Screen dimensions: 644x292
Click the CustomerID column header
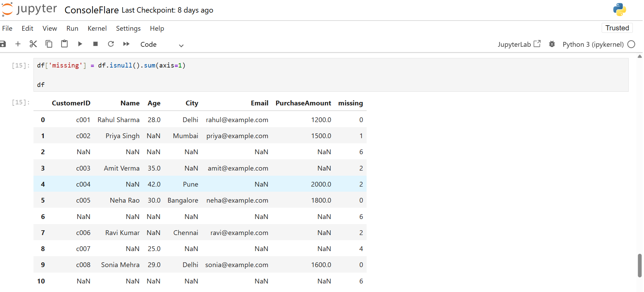71,103
